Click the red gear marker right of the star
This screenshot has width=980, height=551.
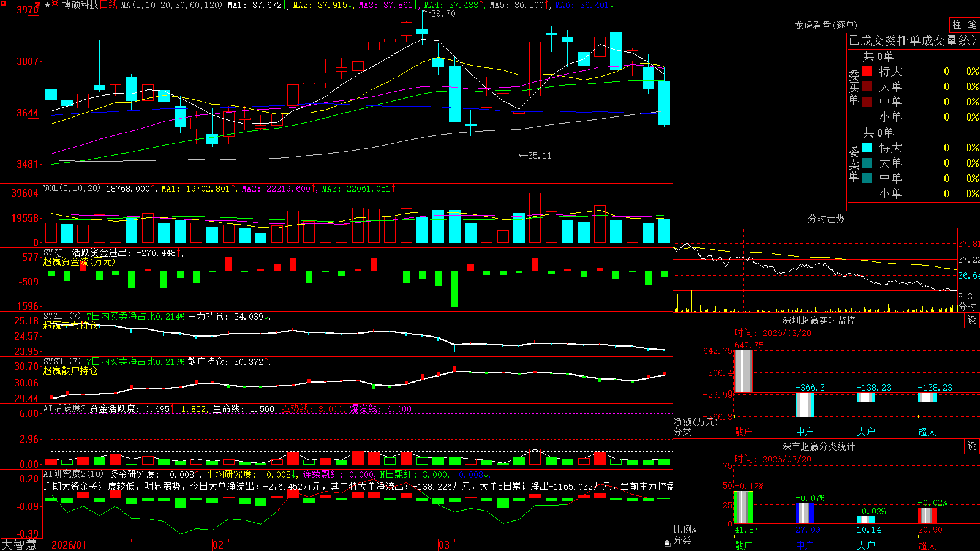pyautogui.click(x=55, y=4)
